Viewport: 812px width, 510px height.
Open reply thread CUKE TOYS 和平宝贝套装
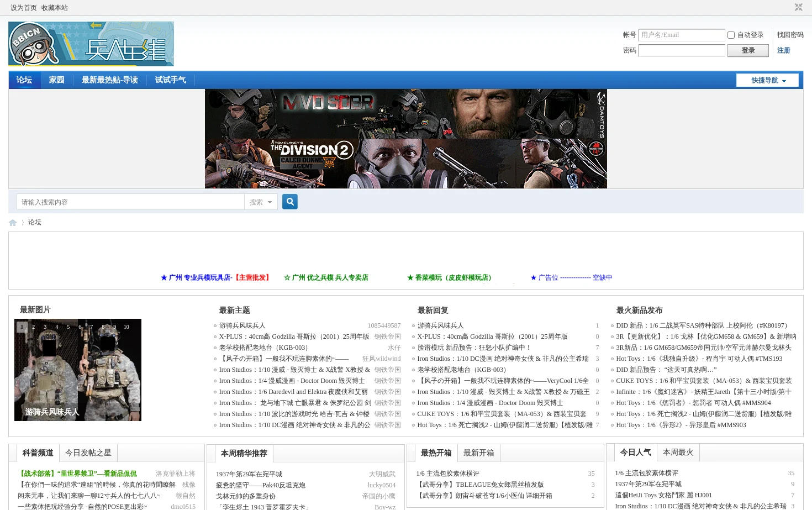coord(502,414)
